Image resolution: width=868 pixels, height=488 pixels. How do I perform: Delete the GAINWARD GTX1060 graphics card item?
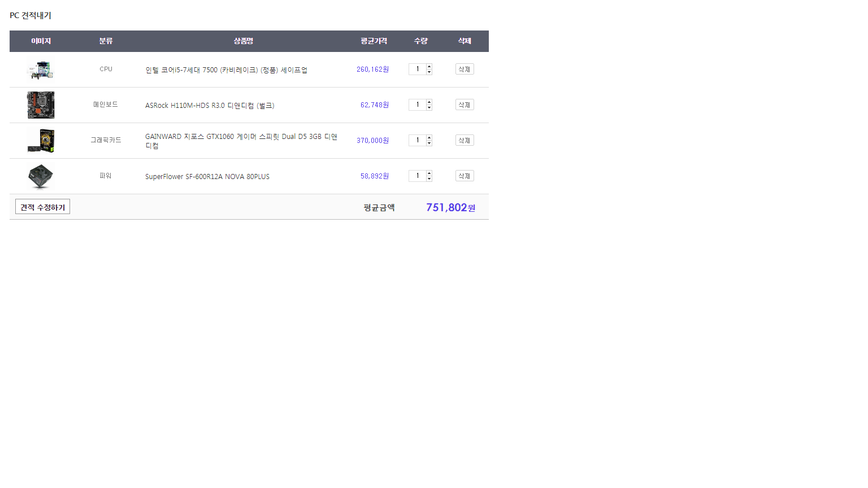[x=465, y=140]
